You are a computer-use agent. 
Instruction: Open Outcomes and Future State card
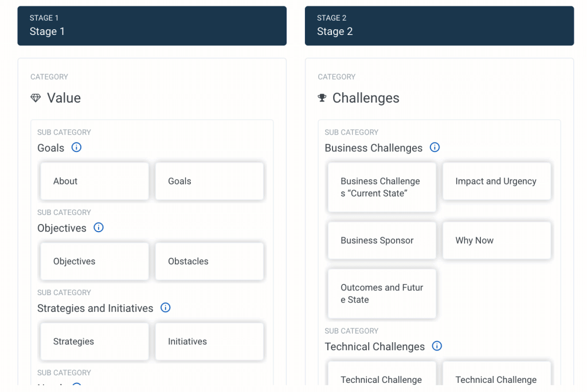[x=382, y=293]
